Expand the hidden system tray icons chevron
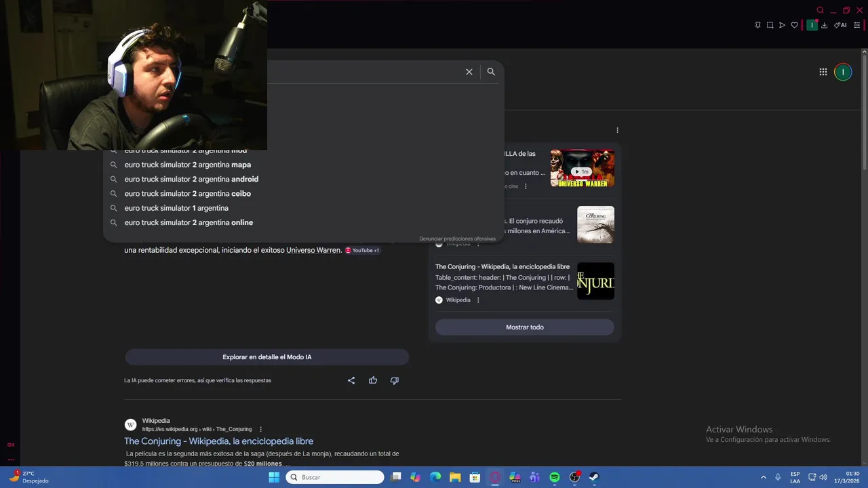Image resolution: width=868 pixels, height=488 pixels. (x=763, y=477)
